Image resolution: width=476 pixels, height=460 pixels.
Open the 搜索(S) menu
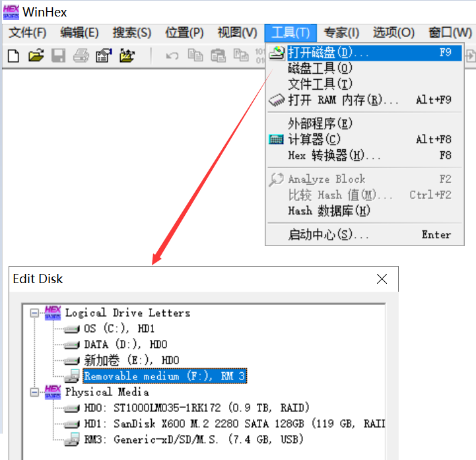coord(132,32)
